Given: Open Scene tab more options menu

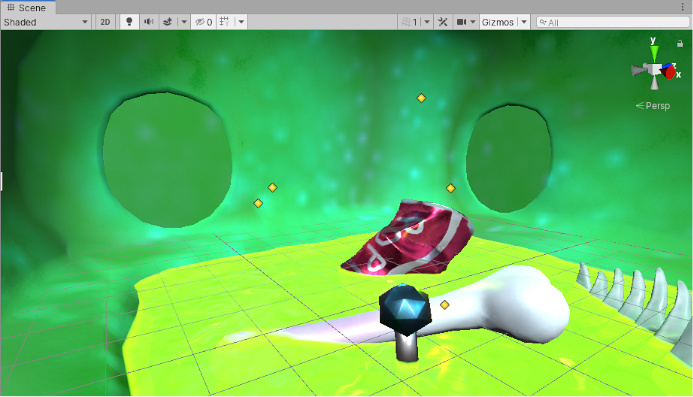Looking at the screenshot, I should coord(683,7).
